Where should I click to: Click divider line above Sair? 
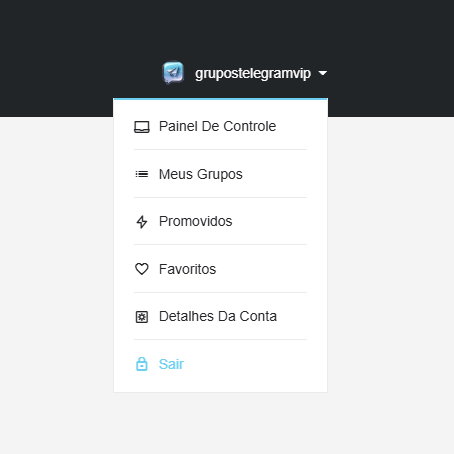pos(220,340)
